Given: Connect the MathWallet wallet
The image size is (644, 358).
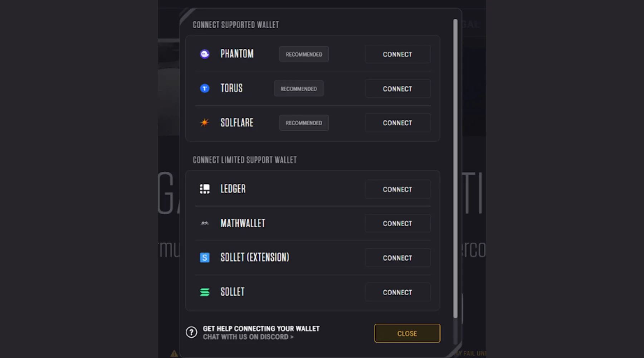Looking at the screenshot, I should pyautogui.click(x=397, y=224).
